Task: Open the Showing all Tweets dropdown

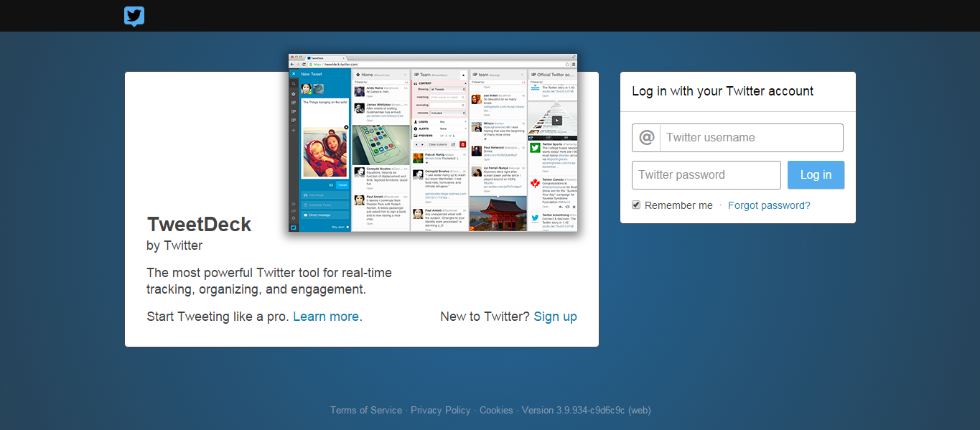Action: (x=448, y=89)
